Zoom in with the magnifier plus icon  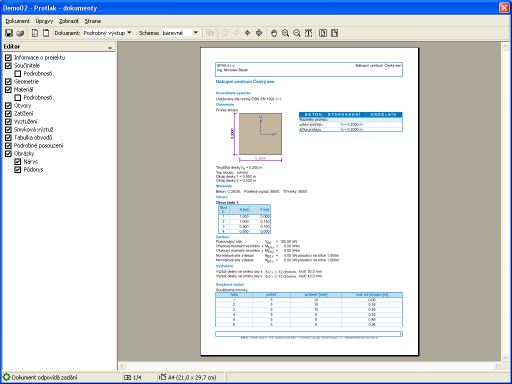tap(285, 33)
